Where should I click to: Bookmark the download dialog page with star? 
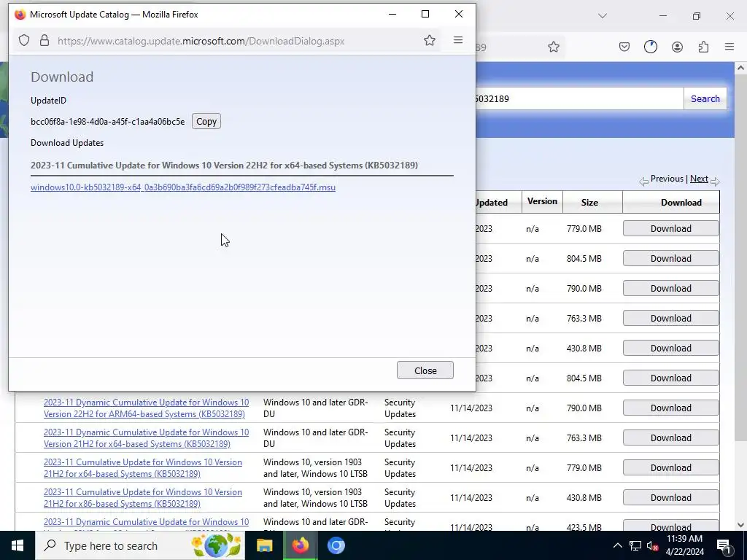click(x=429, y=41)
